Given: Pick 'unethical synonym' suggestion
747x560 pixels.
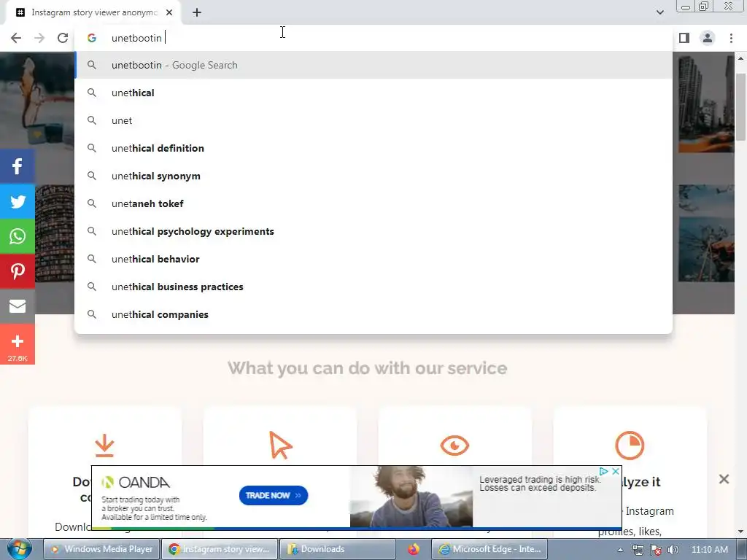Looking at the screenshot, I should [373, 176].
